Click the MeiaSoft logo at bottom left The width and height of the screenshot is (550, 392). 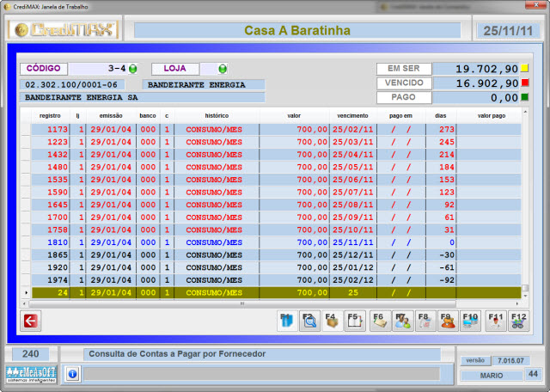pos(31,374)
